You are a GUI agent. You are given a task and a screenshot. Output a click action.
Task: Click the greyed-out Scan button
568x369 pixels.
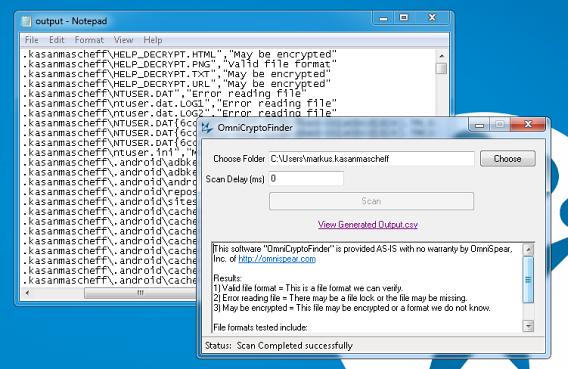point(371,201)
